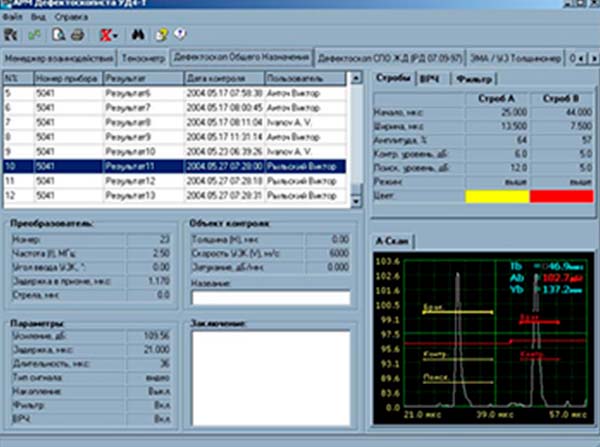Click the yellow color swatch for Строб A
The width and height of the screenshot is (600, 447).
pyautogui.click(x=497, y=198)
